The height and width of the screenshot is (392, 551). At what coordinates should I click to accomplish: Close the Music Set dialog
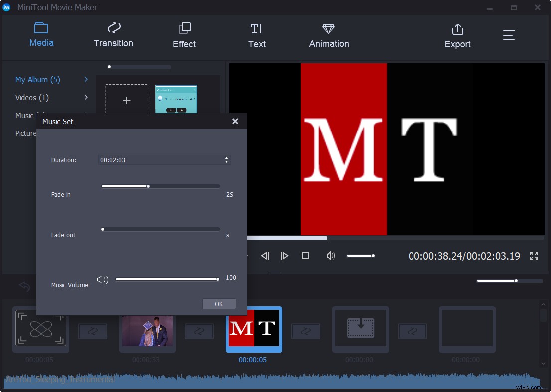[235, 121]
